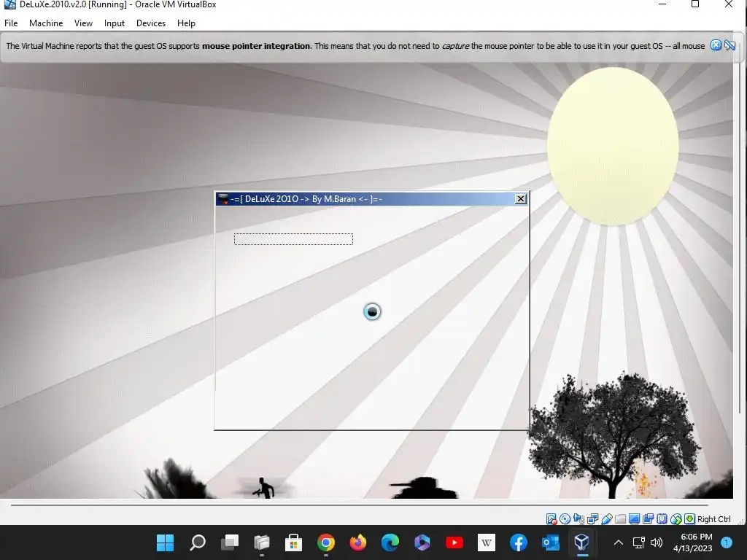Open the File menu
Image resolution: width=747 pixels, height=560 pixels.
11,23
